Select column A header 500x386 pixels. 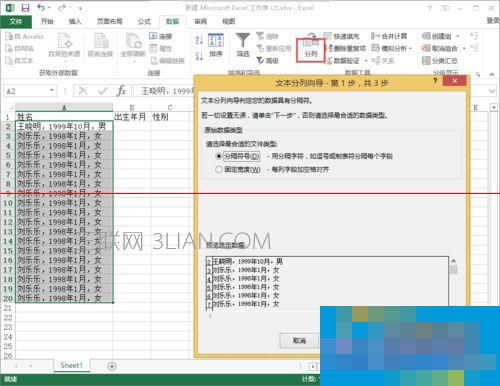[64, 107]
